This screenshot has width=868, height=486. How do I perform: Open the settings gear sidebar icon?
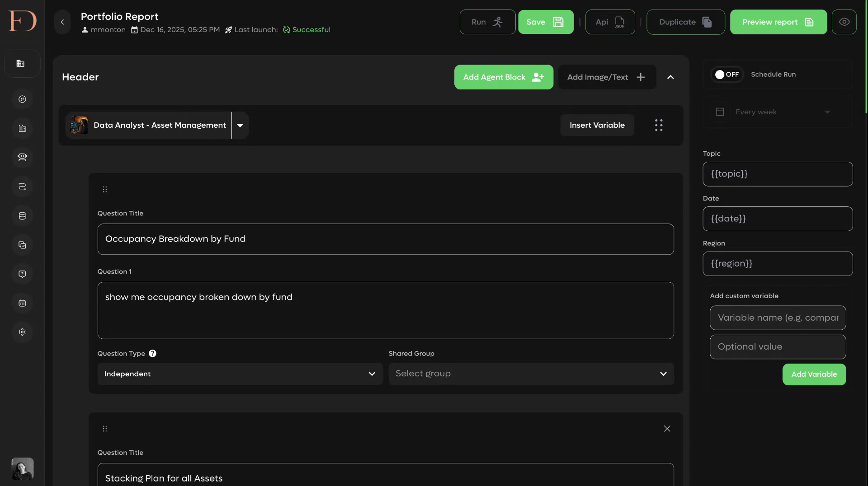(x=22, y=332)
